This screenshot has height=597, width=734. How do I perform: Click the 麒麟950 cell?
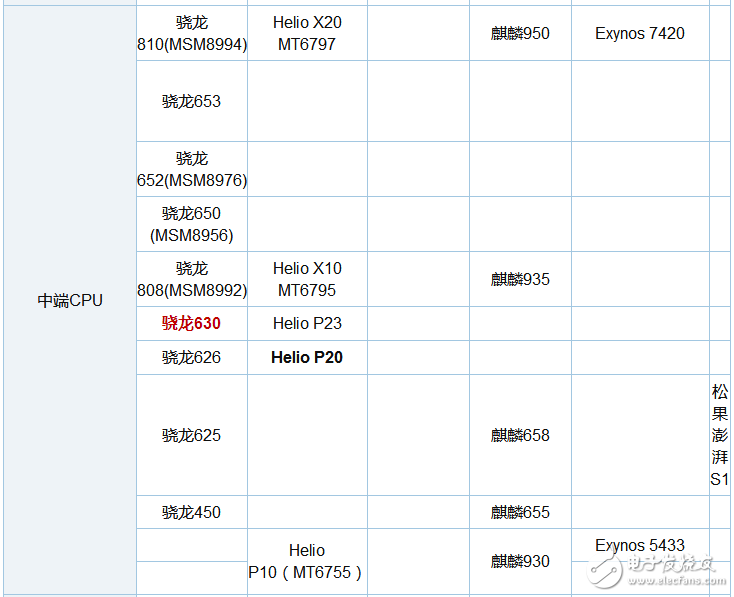tap(520, 33)
